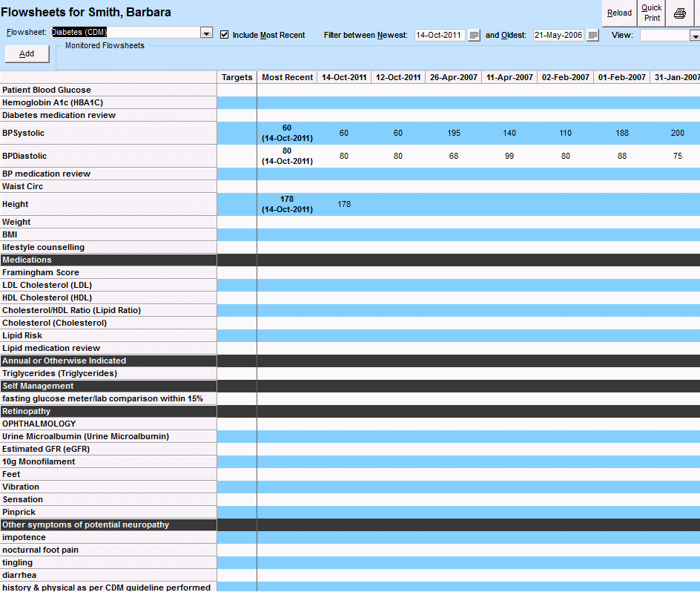The width and height of the screenshot is (700, 592).
Task: Click the 11-Apr-2007 column header
Action: click(509, 77)
